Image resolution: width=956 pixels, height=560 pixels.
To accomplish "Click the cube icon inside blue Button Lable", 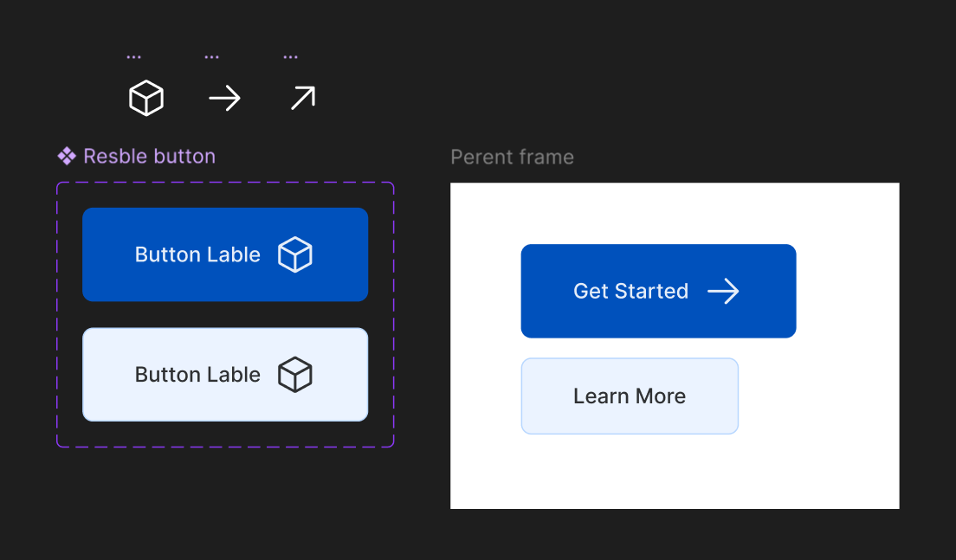I will (x=295, y=254).
